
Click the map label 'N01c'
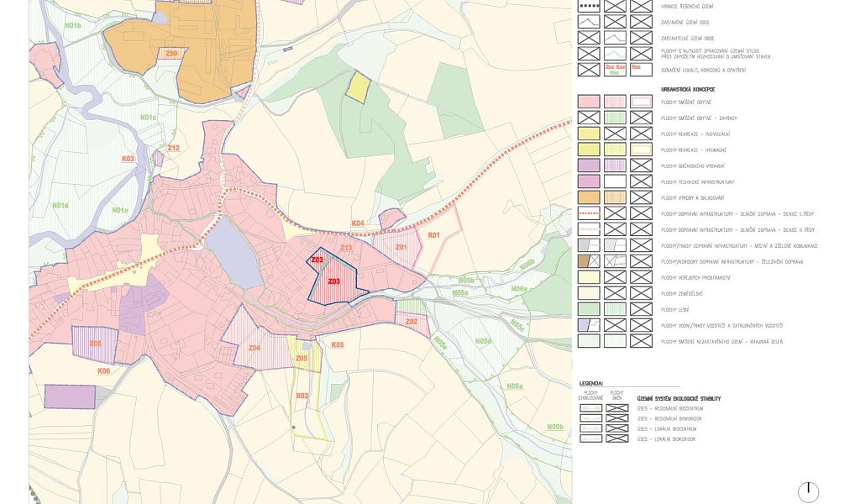pos(148,118)
